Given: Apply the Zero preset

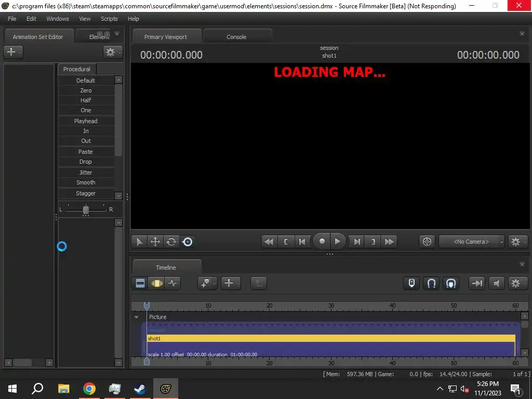Looking at the screenshot, I should pyautogui.click(x=86, y=90).
